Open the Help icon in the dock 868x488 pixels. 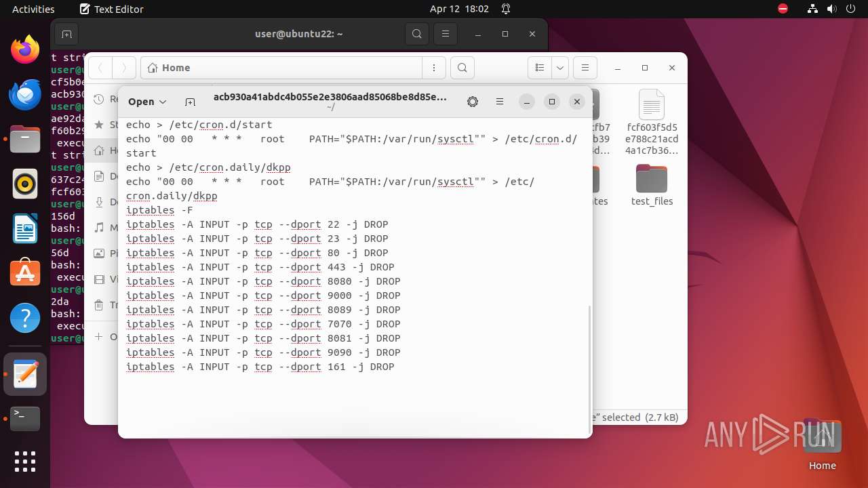(25, 318)
